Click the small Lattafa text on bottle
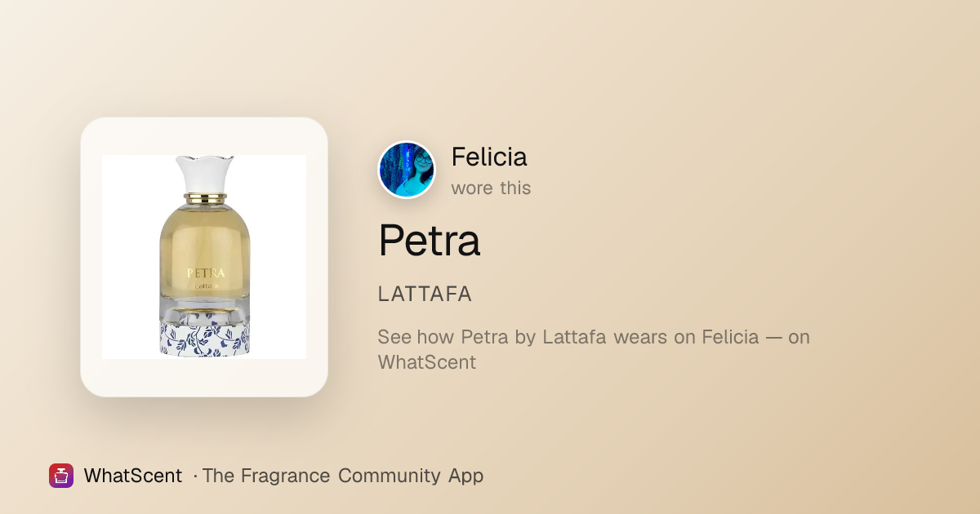The width and height of the screenshot is (980, 514). pyautogui.click(x=205, y=286)
